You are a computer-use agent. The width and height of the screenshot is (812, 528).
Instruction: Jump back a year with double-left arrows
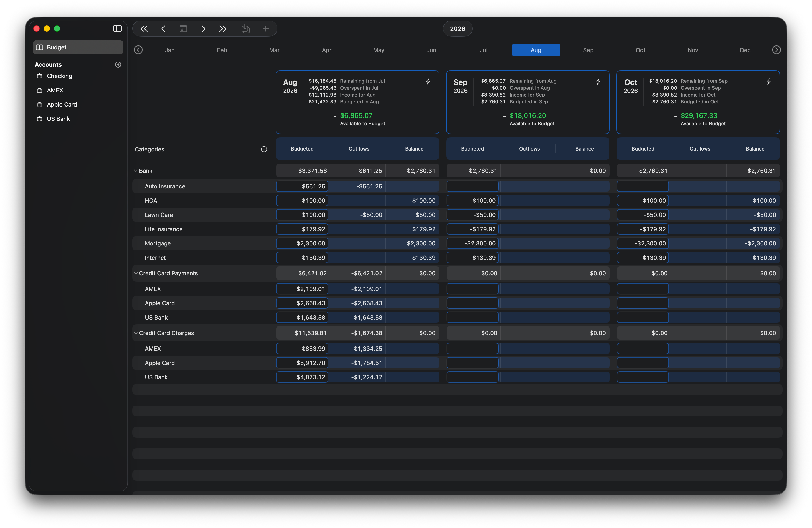144,29
